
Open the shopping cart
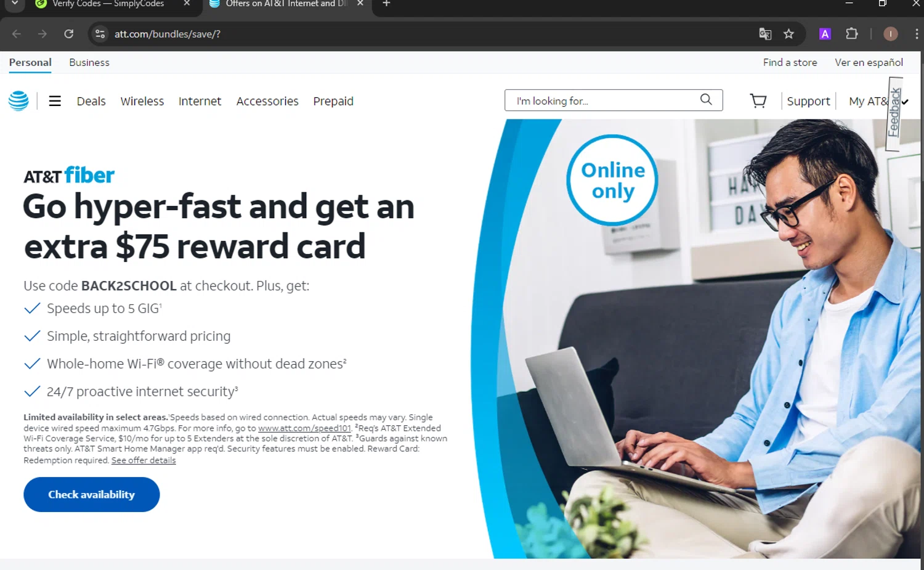click(x=758, y=100)
